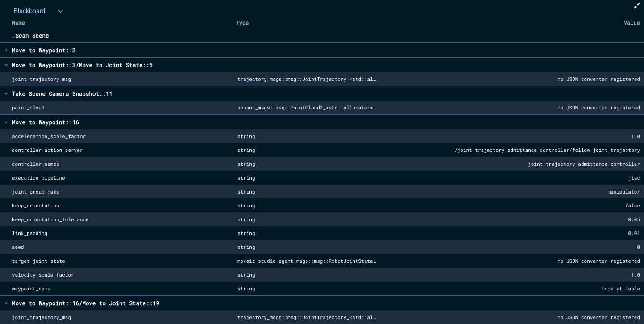Screen dimensions: 644x324
Task: Collapse the Take Scene Camera Snapshot::11 section
Action: click(6, 94)
